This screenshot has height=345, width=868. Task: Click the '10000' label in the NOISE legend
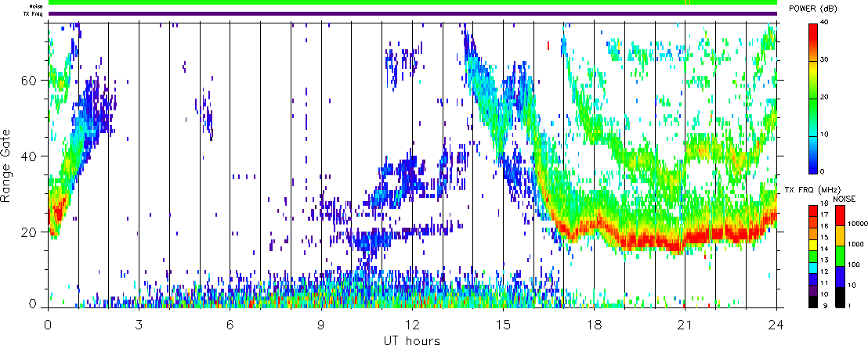[856, 223]
